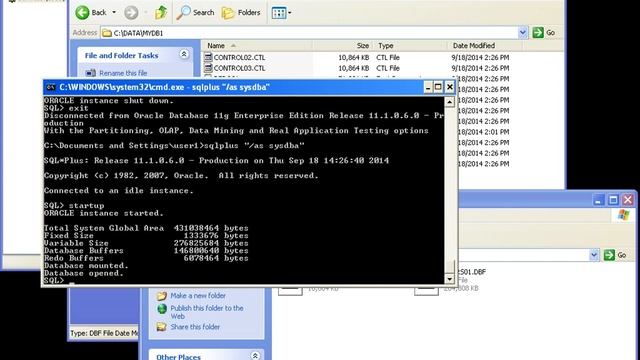The image size is (640, 360).
Task: Sort by Size column header
Action: click(x=342, y=46)
